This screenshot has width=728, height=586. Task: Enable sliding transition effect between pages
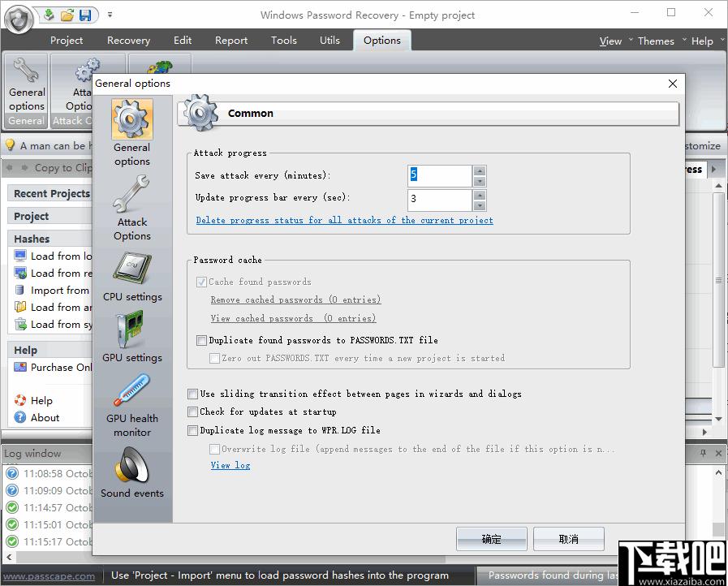coord(192,394)
